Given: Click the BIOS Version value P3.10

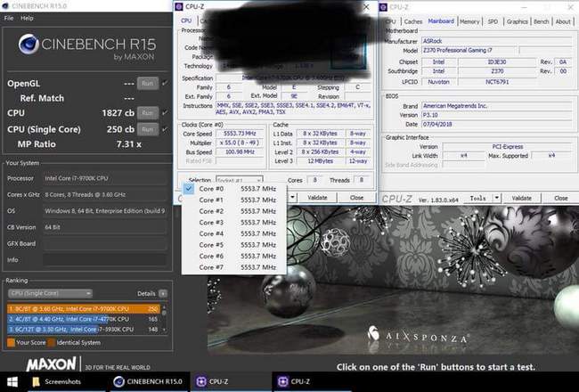Looking at the screenshot, I should 496,115.
